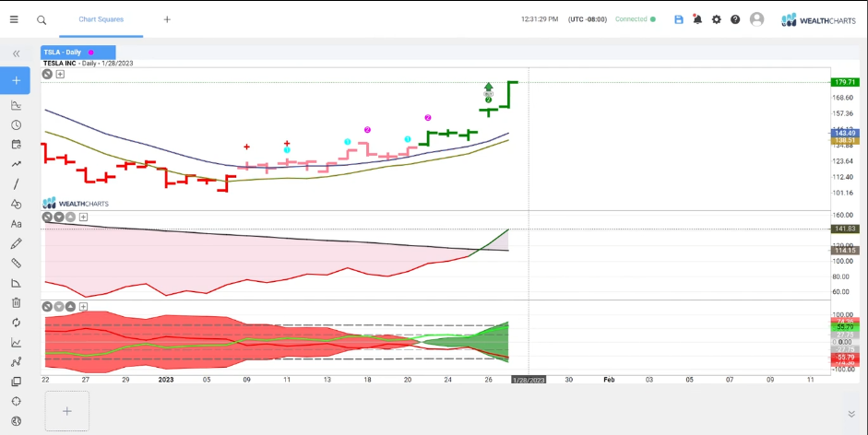This screenshot has width=868, height=435.
Task: Activate the crosshair target tool
Action: (x=16, y=401)
